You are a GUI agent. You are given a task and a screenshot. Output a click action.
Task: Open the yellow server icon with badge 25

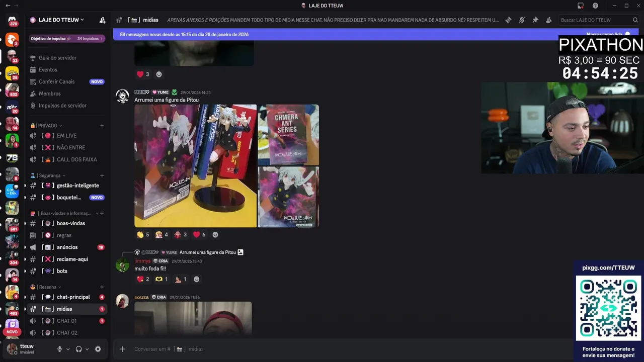(x=12, y=73)
